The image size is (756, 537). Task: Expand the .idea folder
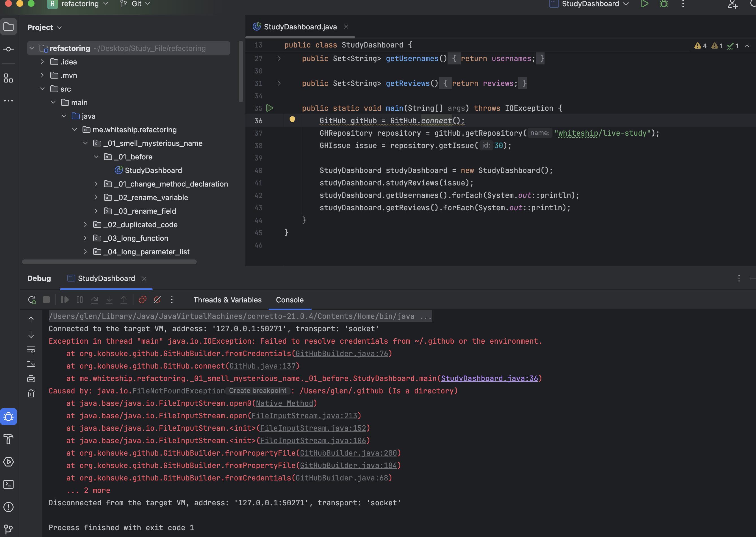tap(42, 62)
